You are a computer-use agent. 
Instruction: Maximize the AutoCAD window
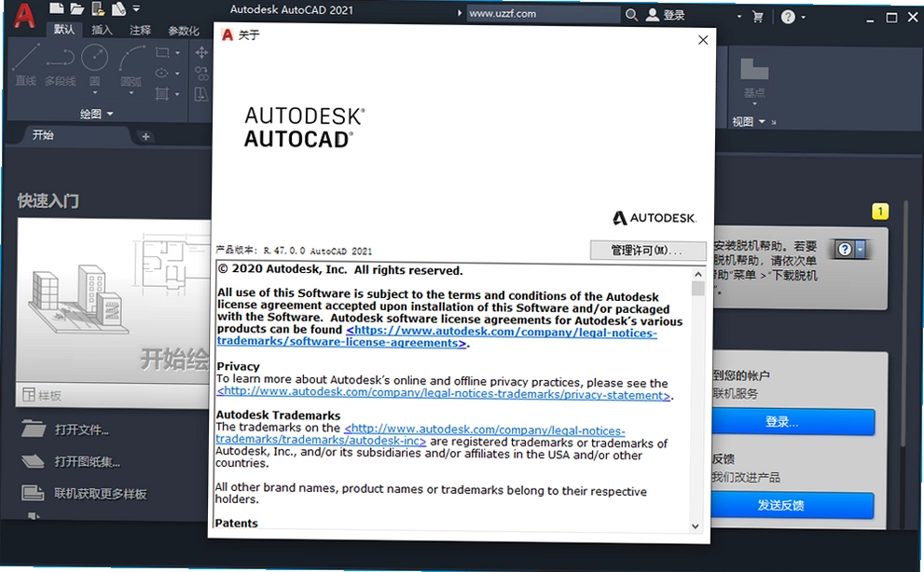click(x=891, y=18)
